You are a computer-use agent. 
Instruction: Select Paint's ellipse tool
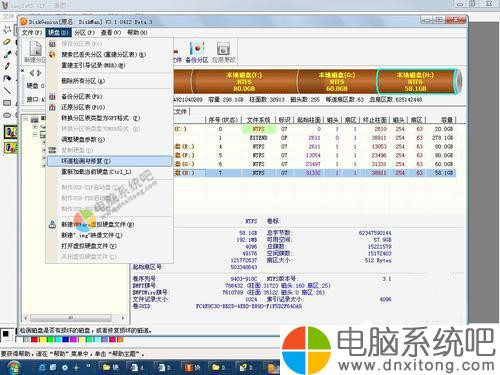(7, 115)
